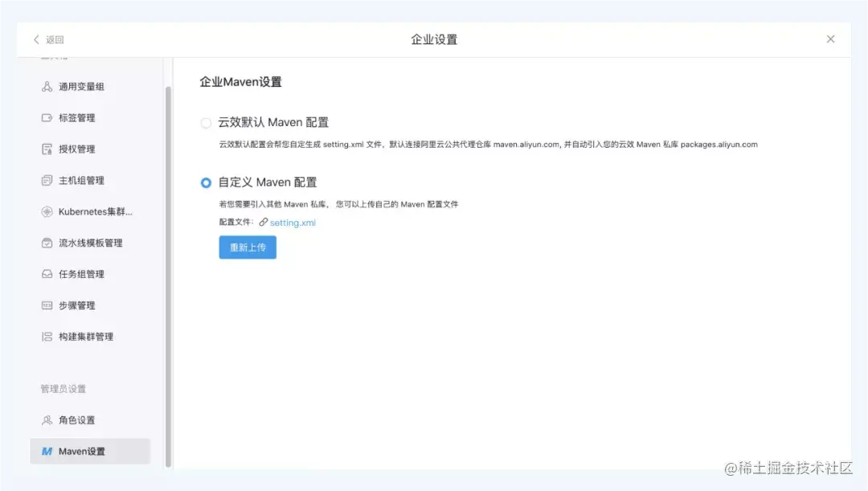
Task: Click the 角色设置 person icon
Action: (47, 420)
